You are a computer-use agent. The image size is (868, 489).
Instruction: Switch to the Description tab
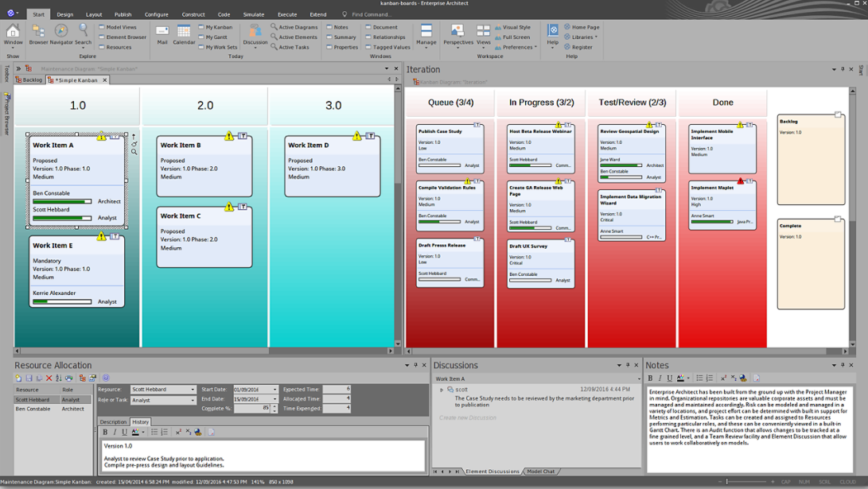point(113,421)
